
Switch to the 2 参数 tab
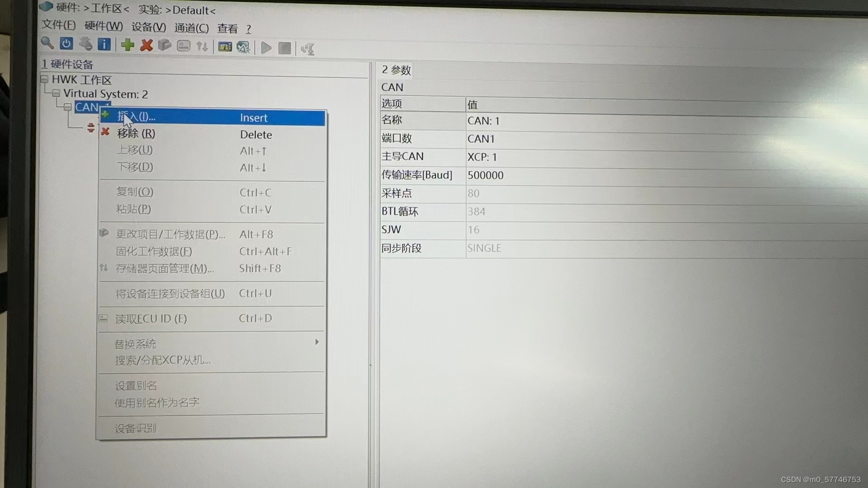[x=396, y=70]
